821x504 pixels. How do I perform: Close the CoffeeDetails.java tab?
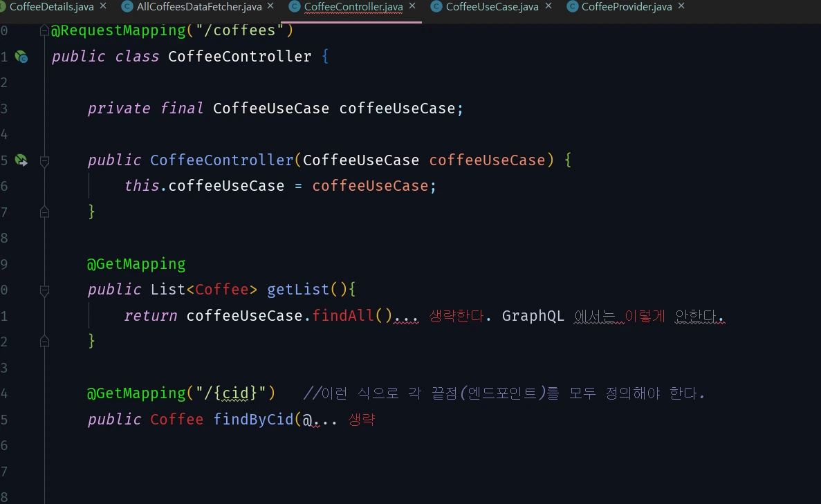pos(103,6)
